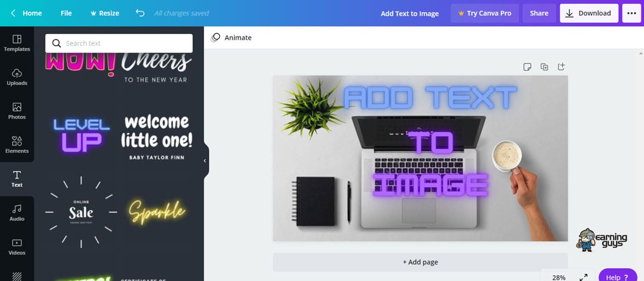Select the ADD TEXT heading on canvas

pos(430,98)
